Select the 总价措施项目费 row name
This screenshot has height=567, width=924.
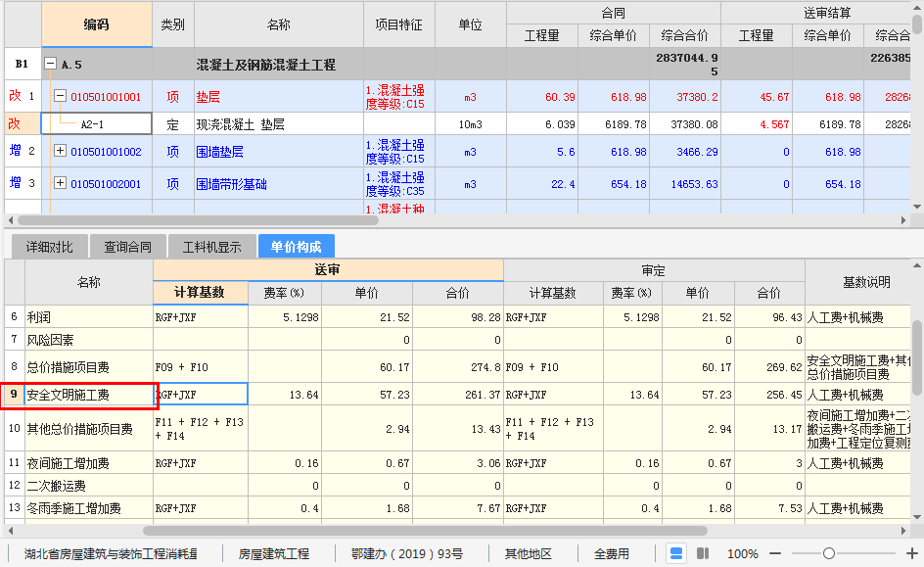tap(69, 367)
